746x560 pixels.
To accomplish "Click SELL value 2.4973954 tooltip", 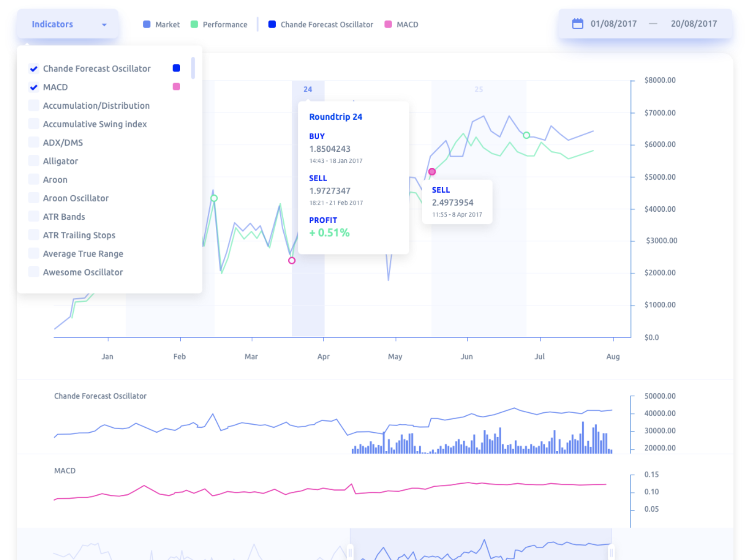I will (453, 202).
